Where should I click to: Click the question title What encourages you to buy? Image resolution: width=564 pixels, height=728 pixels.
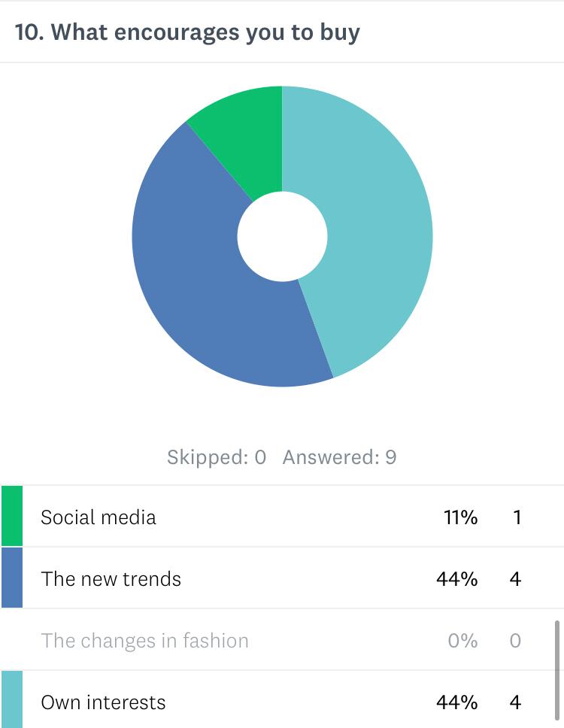[187, 32]
